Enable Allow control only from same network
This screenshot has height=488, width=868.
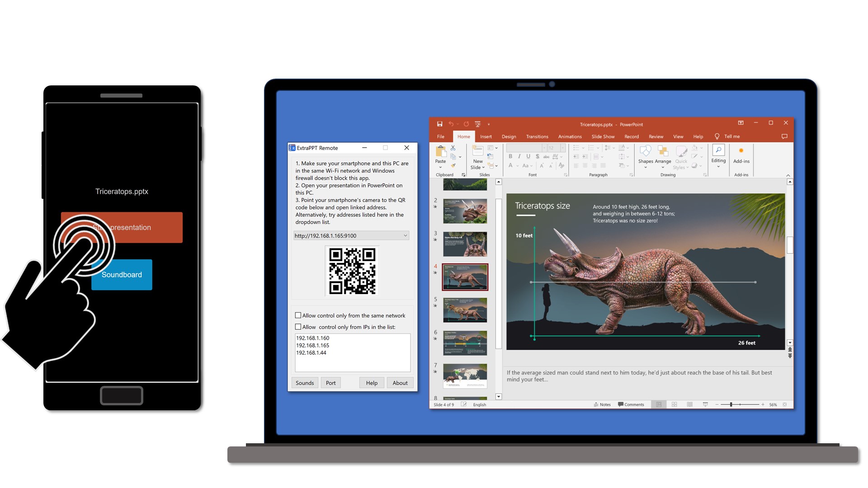point(298,315)
